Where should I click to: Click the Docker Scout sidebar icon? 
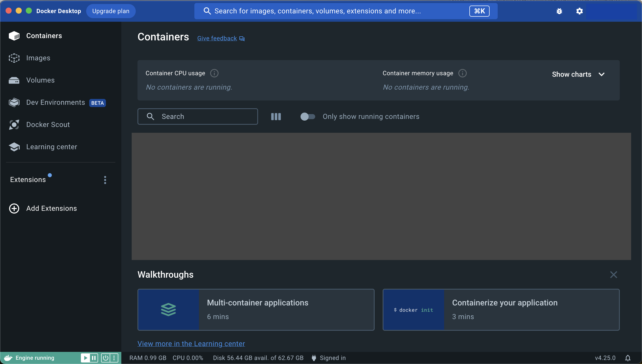pyautogui.click(x=14, y=125)
